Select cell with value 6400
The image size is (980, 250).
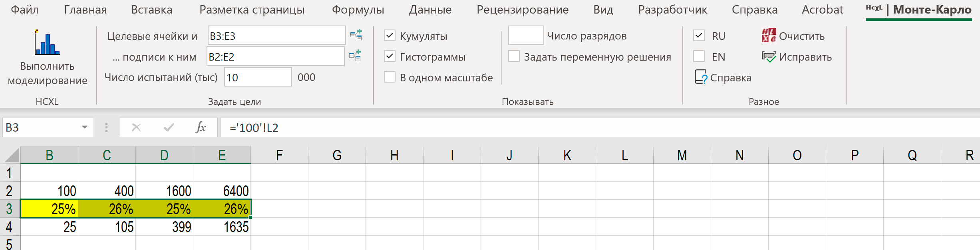point(222,191)
